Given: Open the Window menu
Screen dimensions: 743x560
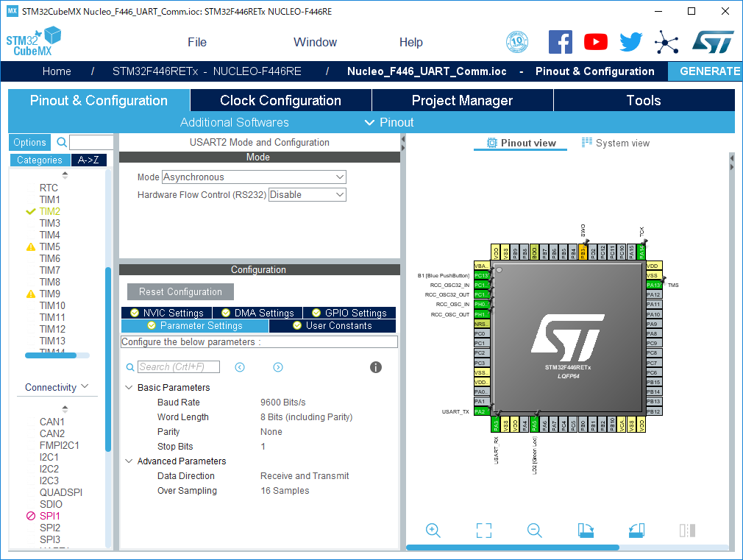Looking at the screenshot, I should pos(315,42).
